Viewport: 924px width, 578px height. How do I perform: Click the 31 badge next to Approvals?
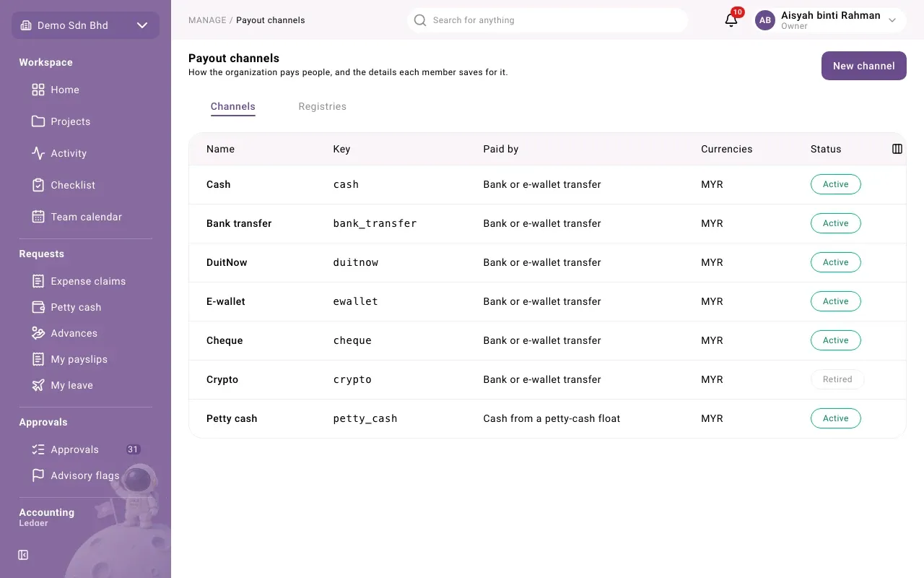[x=133, y=449]
